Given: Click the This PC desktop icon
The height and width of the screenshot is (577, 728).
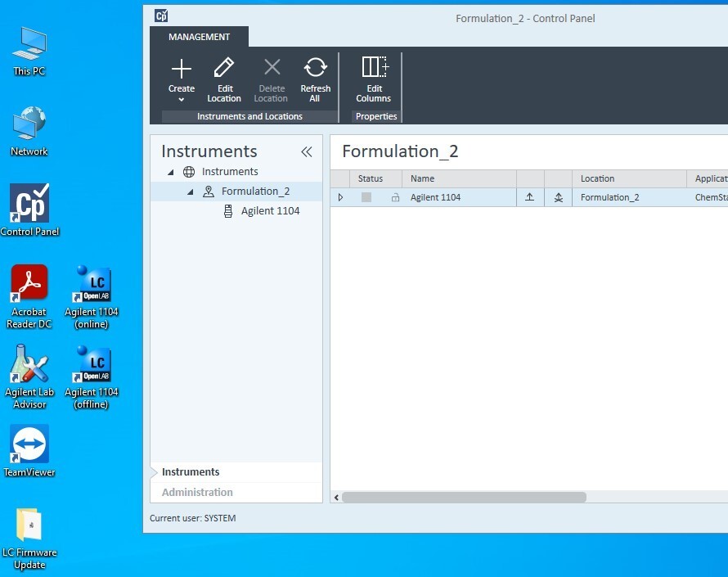Looking at the screenshot, I should click(x=29, y=51).
